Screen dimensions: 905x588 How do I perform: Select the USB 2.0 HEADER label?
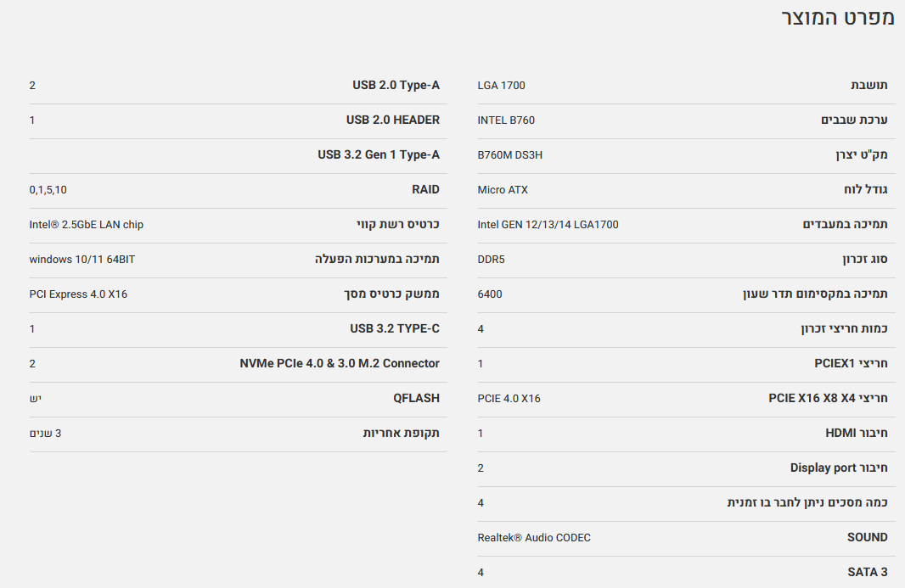pyautogui.click(x=393, y=120)
